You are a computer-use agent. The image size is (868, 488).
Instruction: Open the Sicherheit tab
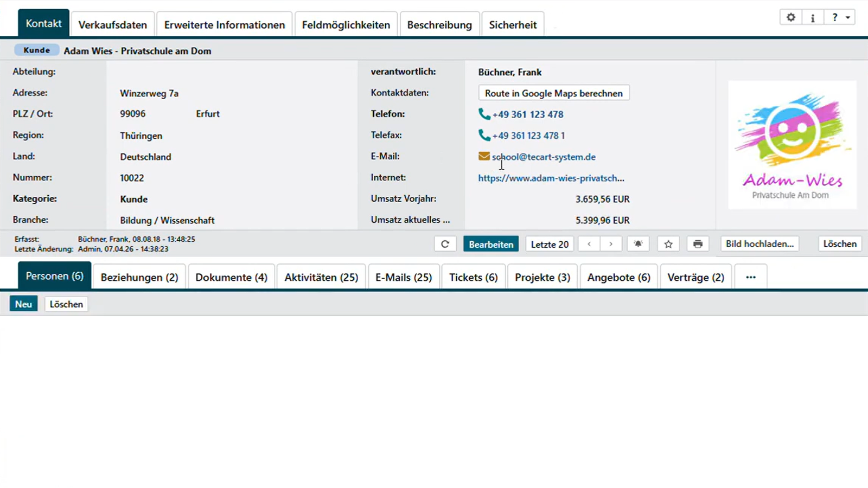[x=513, y=24]
